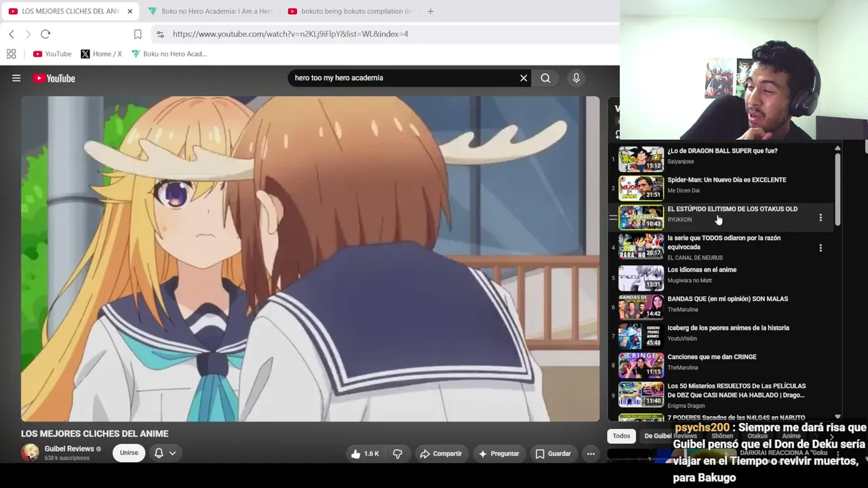Focus the browser address bar URL
The image size is (868, 488).
(x=290, y=34)
